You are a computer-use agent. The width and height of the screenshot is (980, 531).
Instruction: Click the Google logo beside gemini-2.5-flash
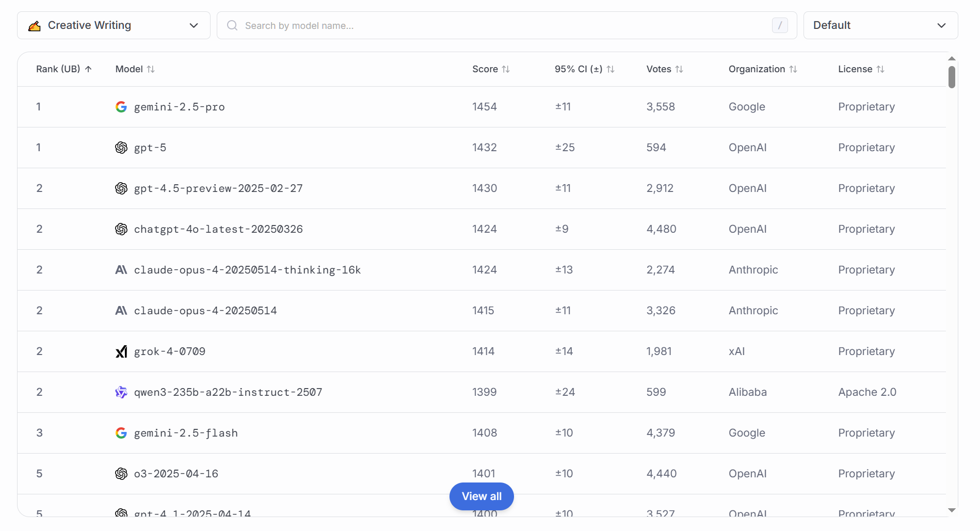[x=121, y=433]
